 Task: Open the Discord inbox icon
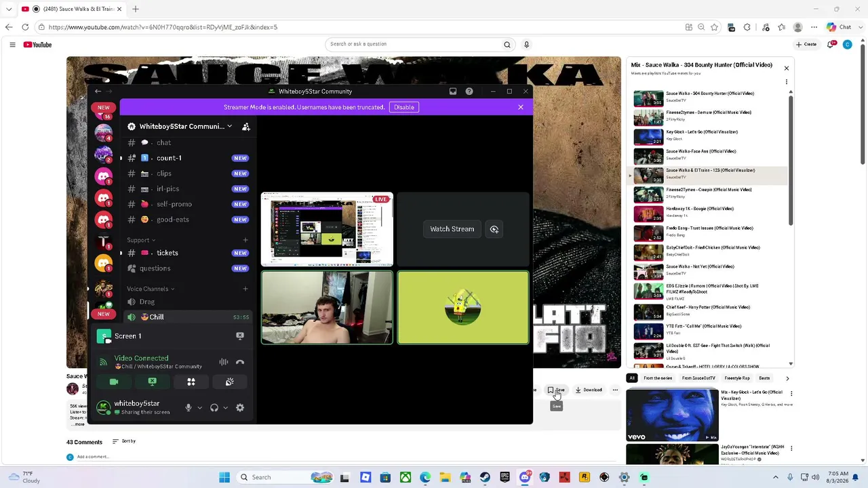(453, 91)
